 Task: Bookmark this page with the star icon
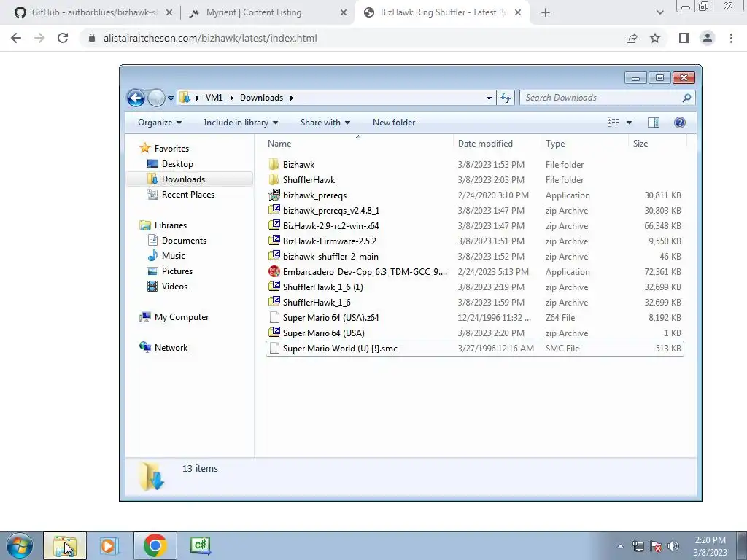pyautogui.click(x=655, y=38)
